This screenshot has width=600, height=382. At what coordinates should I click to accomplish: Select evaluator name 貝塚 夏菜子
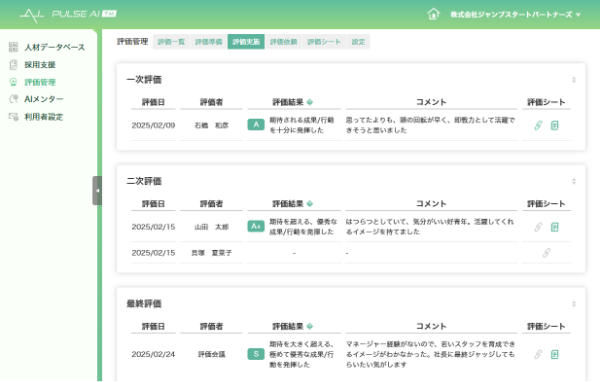(212, 253)
